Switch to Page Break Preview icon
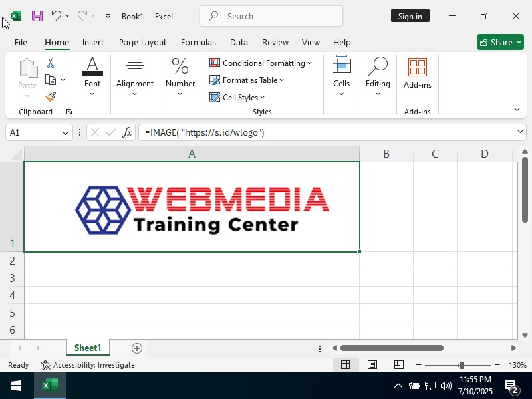532x399 pixels. [398, 364]
